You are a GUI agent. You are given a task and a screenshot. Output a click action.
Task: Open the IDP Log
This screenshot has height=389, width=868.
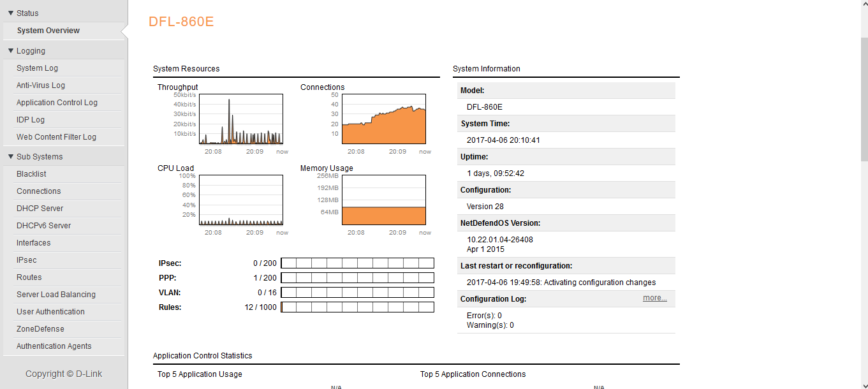coord(31,120)
